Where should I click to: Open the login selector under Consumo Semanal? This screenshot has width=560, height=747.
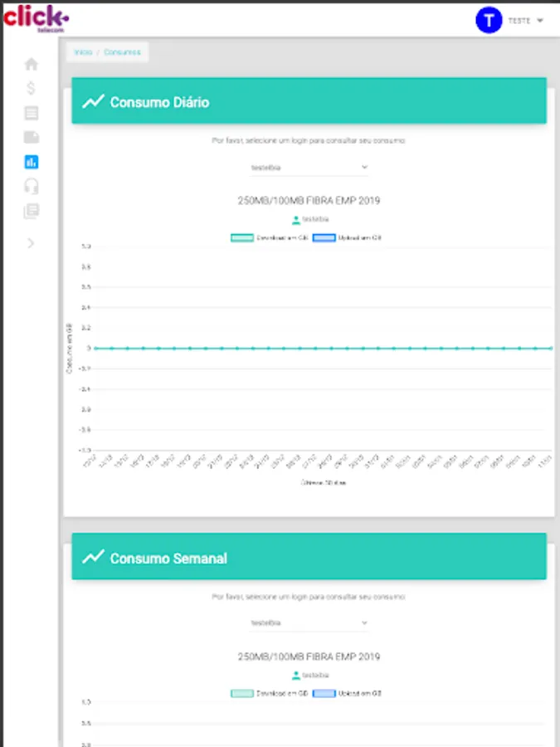(x=309, y=622)
